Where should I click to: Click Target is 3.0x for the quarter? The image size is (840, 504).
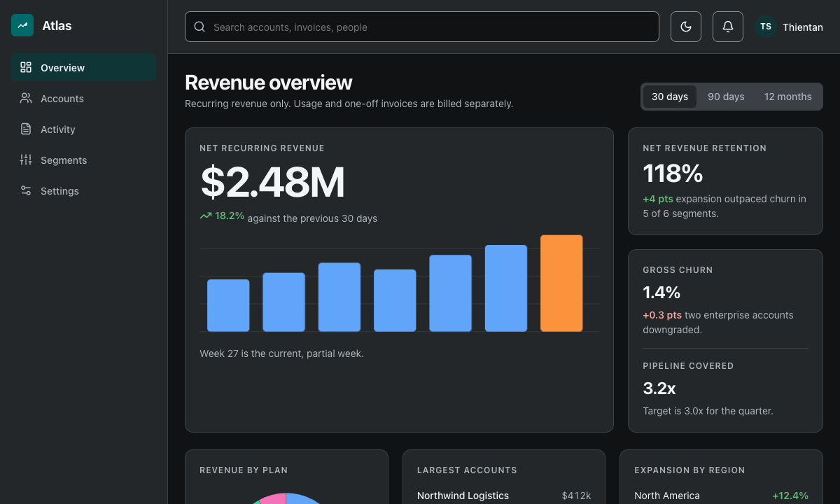(708, 411)
